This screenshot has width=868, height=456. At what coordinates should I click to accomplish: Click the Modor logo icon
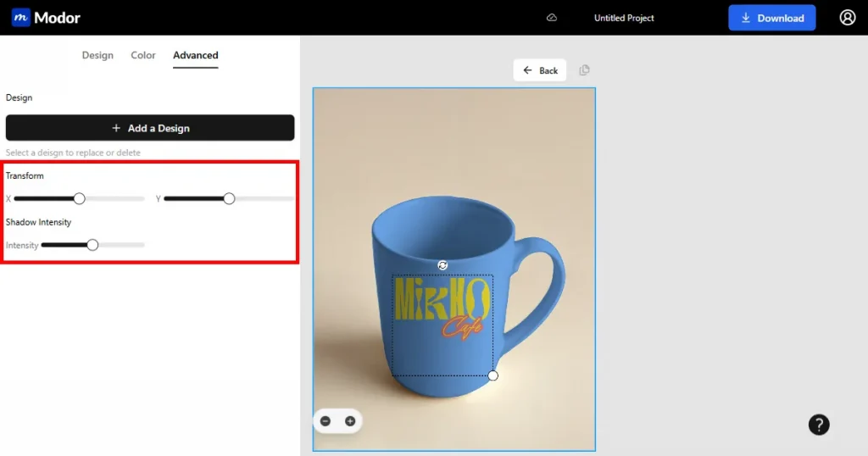coord(21,18)
